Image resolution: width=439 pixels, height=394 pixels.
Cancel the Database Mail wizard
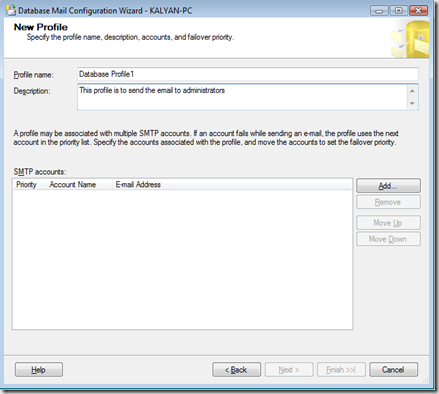click(x=393, y=370)
